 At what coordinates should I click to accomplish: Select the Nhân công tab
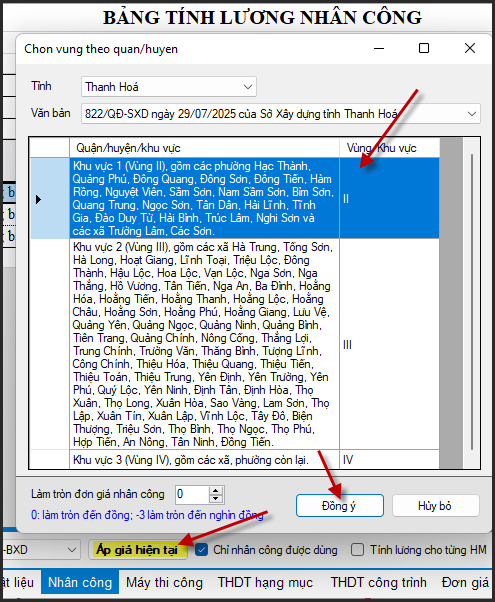(x=80, y=582)
